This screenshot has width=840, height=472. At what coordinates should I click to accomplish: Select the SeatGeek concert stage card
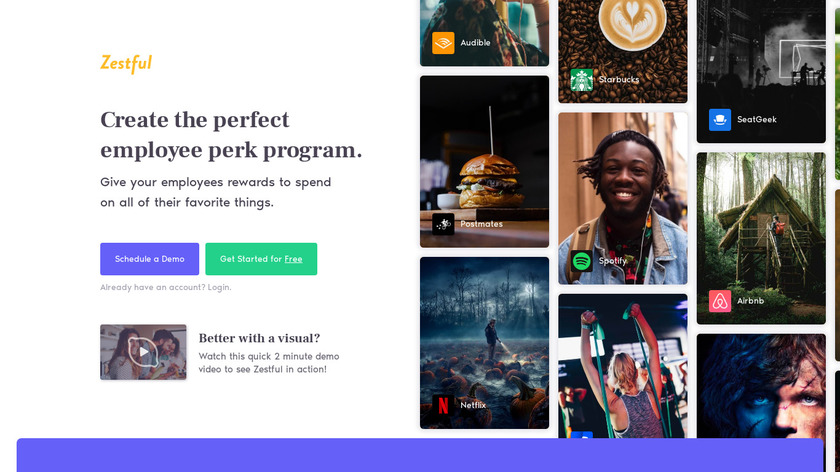click(761, 71)
